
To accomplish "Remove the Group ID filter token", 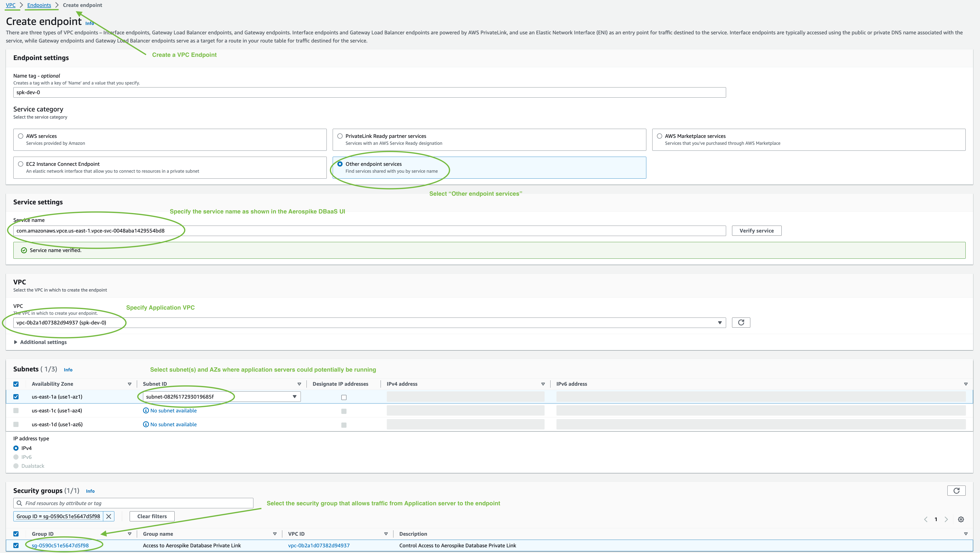I will (x=108, y=516).
